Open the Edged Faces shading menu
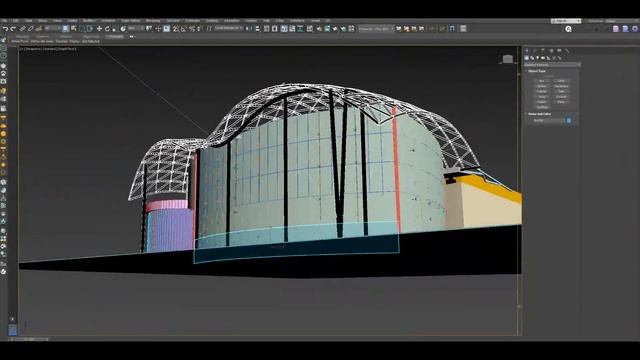 point(67,49)
